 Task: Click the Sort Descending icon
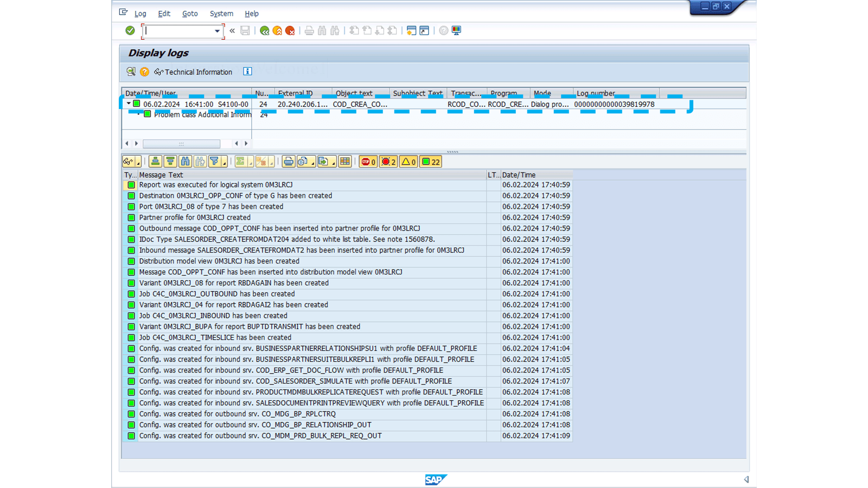tap(170, 162)
